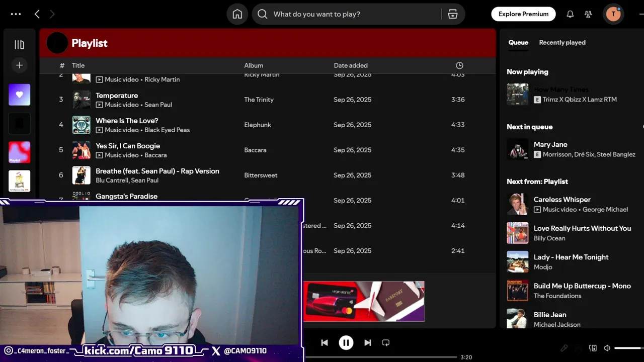Click the Playlist header title
644x362 pixels.
pyautogui.click(x=90, y=43)
